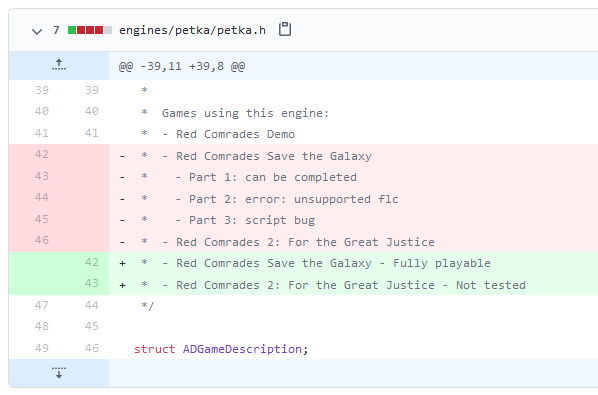598x395 pixels.
Task: Click added line number 42
Action: point(92,262)
